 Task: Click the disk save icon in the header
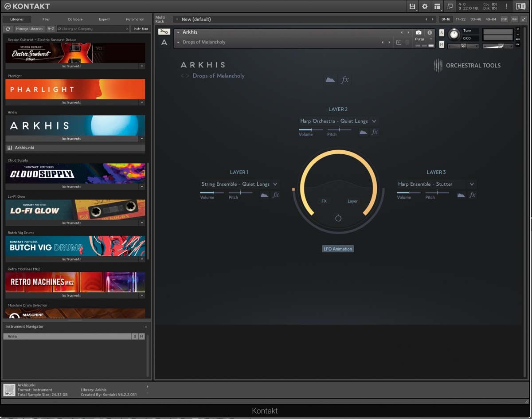(413, 6)
